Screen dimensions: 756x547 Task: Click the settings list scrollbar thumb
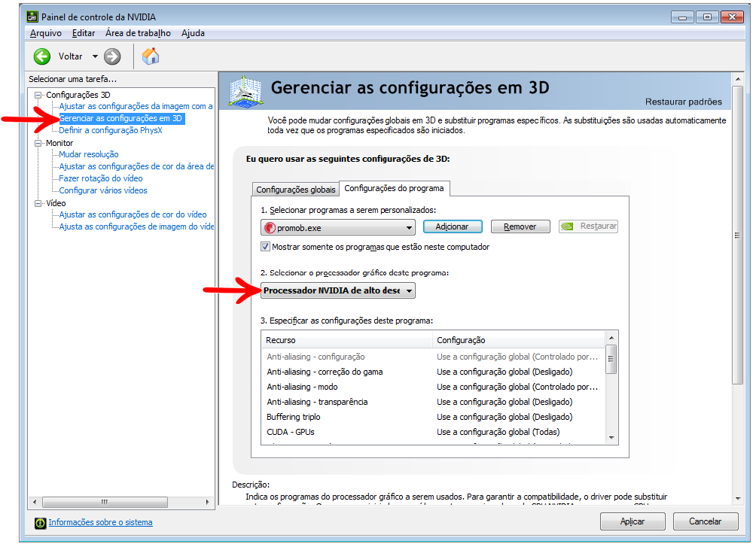pos(611,359)
